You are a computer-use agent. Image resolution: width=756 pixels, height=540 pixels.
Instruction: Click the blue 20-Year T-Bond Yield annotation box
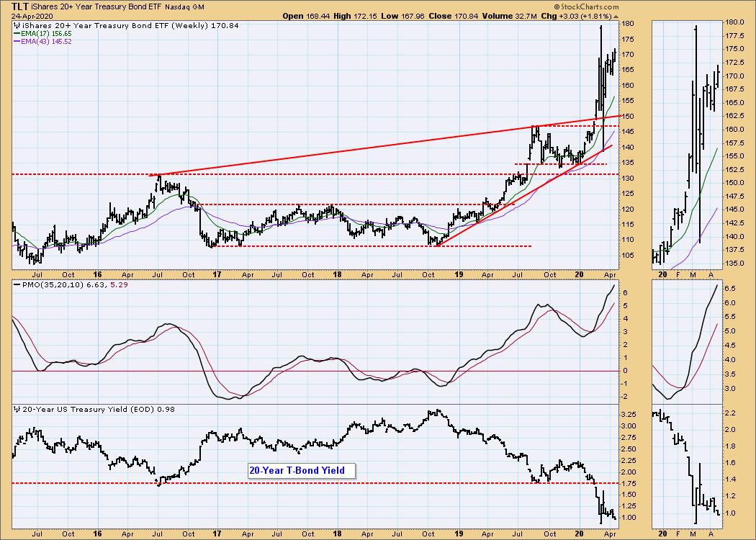(x=302, y=471)
